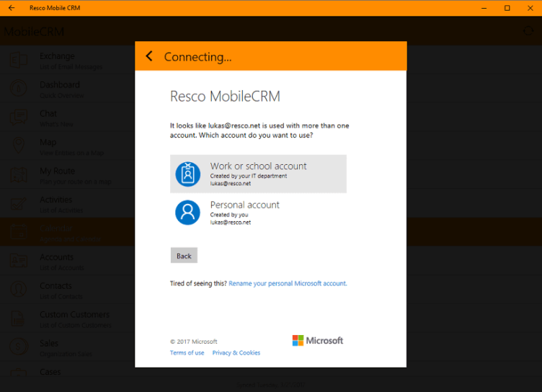The image size is (542, 392).
Task: Click the back arrow in the title bar
Action: coord(12,8)
